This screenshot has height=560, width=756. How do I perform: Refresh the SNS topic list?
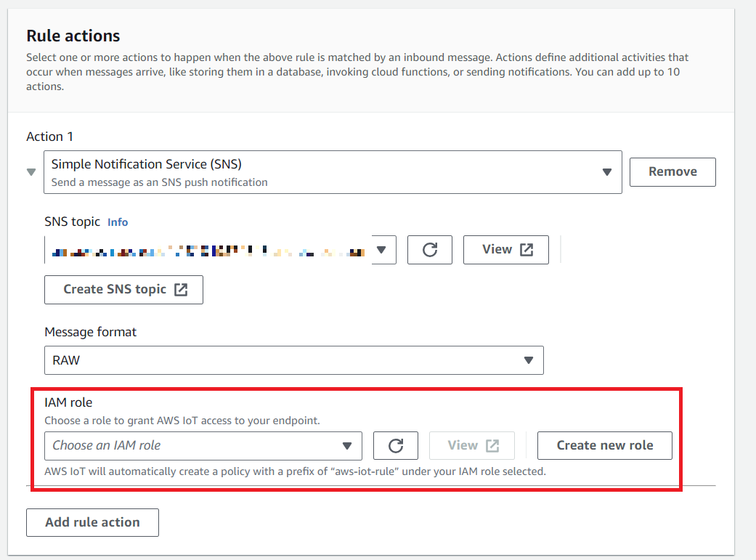[x=430, y=250]
